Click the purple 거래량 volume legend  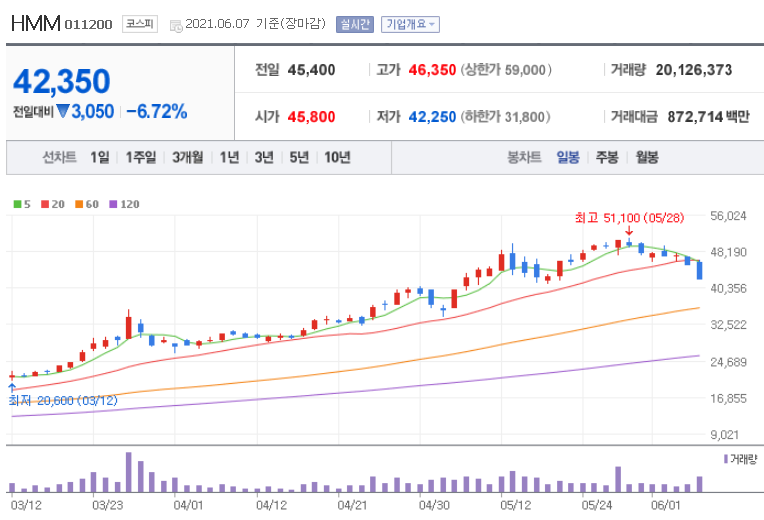click(x=741, y=459)
